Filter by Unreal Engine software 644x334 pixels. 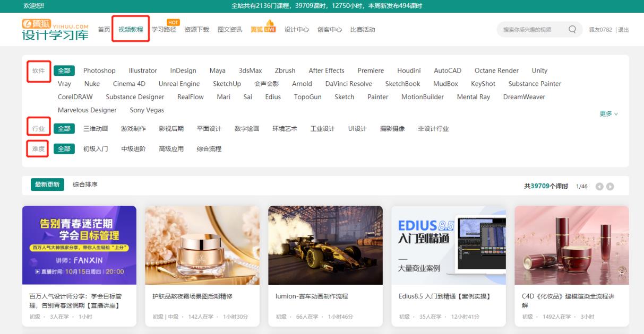(x=179, y=84)
